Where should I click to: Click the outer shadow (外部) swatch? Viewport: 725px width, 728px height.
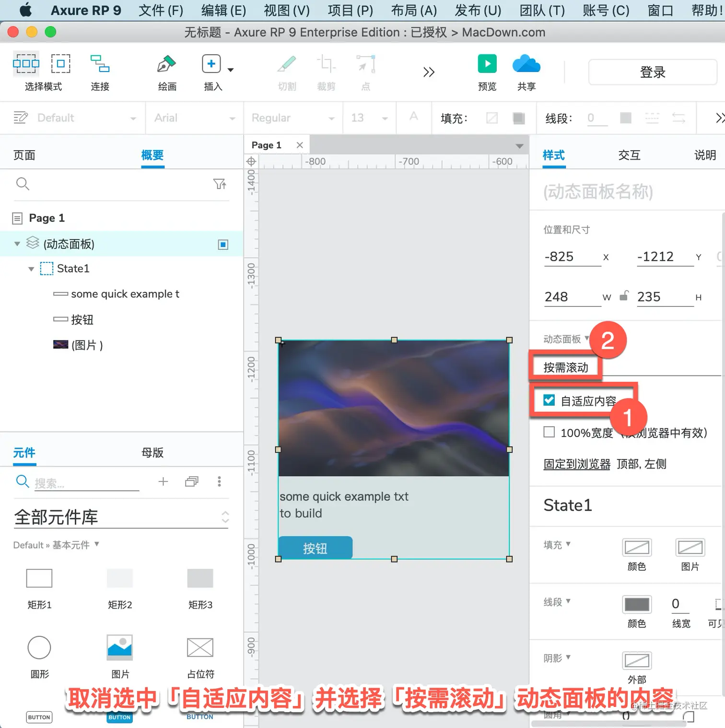[x=637, y=661]
